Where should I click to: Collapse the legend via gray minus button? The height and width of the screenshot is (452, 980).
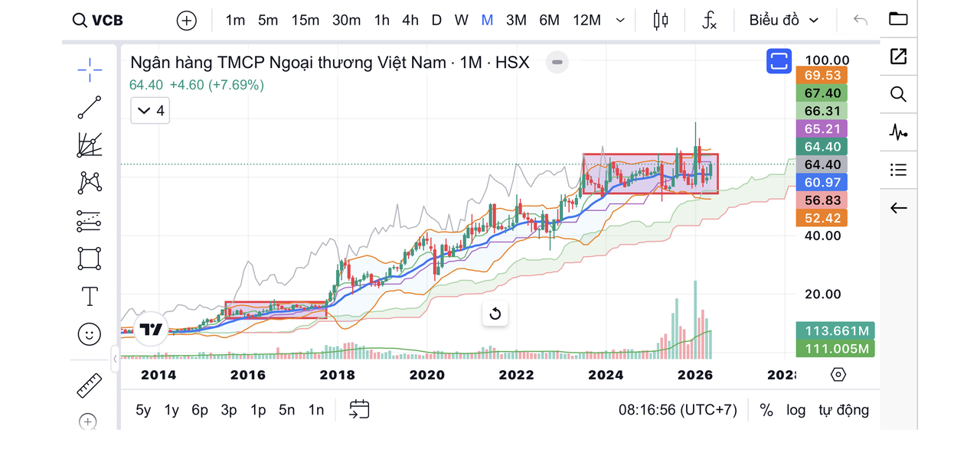click(557, 63)
